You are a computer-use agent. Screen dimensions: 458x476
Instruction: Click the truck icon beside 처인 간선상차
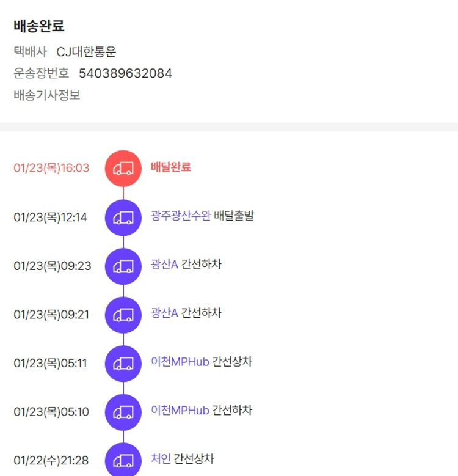coord(123,460)
